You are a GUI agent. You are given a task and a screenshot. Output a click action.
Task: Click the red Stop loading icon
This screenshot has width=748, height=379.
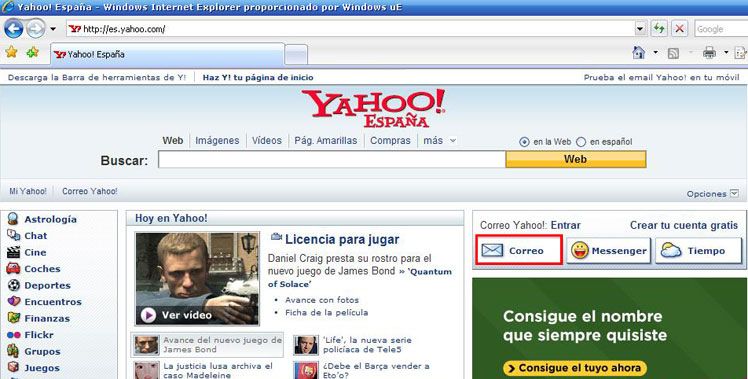point(679,29)
